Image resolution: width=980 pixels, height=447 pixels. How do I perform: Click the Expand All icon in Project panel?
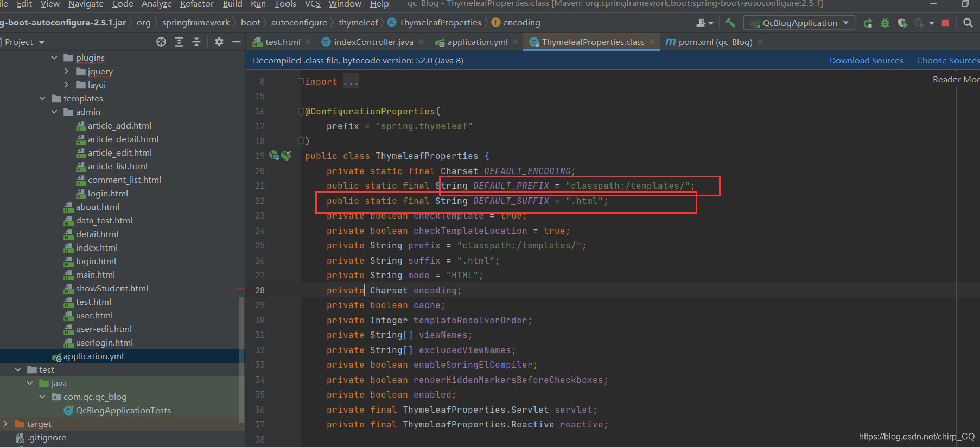click(x=179, y=42)
